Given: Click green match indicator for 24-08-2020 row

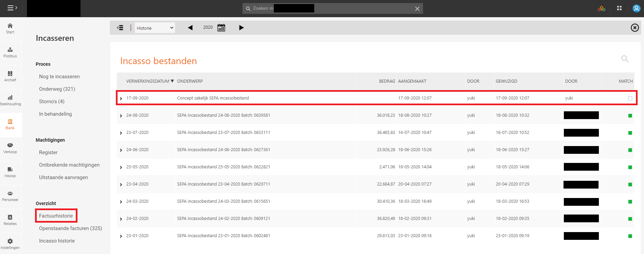Looking at the screenshot, I should point(630,116).
